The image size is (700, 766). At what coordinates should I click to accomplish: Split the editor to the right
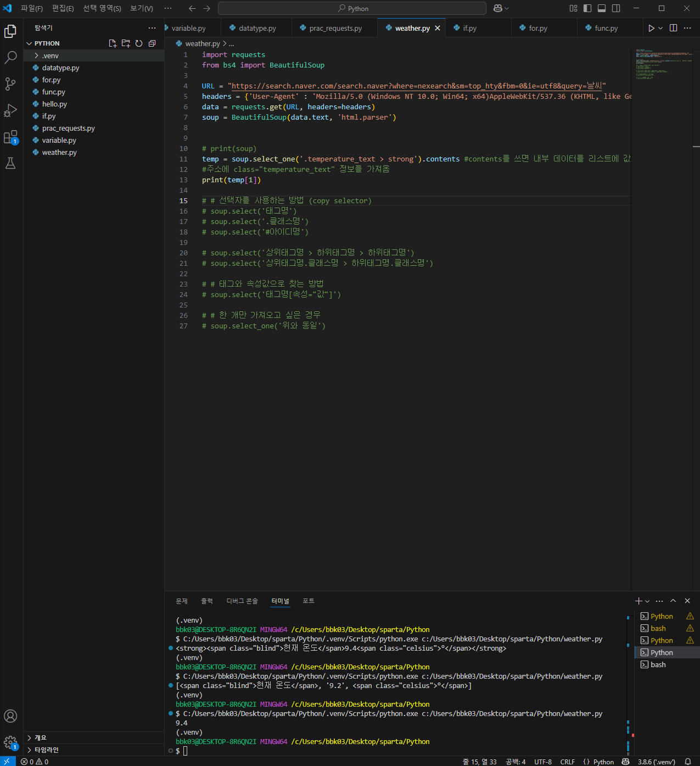pos(673,28)
